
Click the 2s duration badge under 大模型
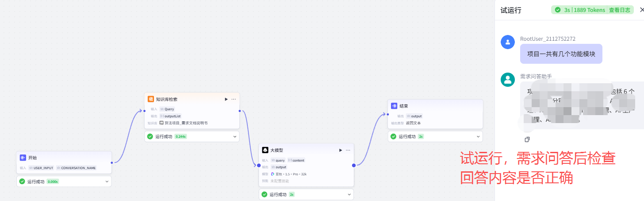[291, 194]
